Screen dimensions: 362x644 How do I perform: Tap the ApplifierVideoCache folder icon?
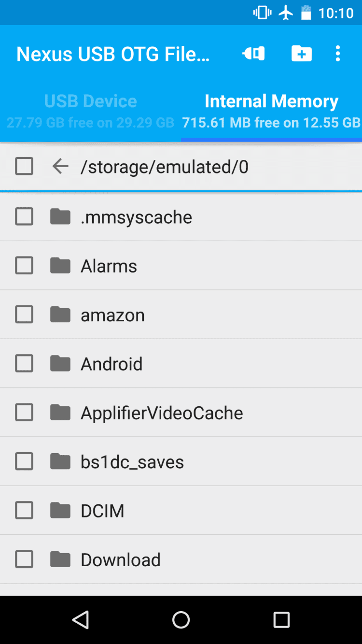pyautogui.click(x=60, y=413)
